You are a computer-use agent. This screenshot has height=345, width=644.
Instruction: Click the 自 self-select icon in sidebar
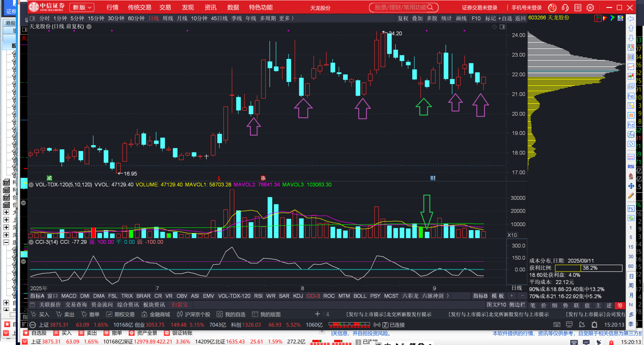pos(631,116)
